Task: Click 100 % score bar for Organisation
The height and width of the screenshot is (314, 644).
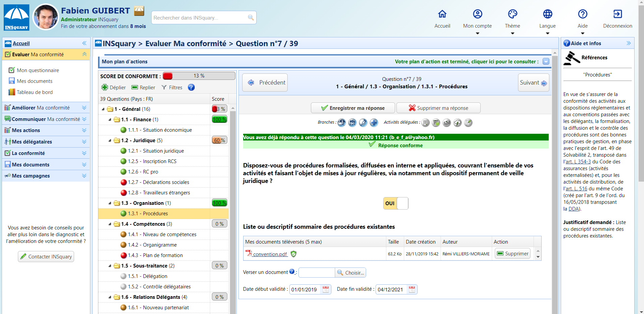Action: (219, 203)
